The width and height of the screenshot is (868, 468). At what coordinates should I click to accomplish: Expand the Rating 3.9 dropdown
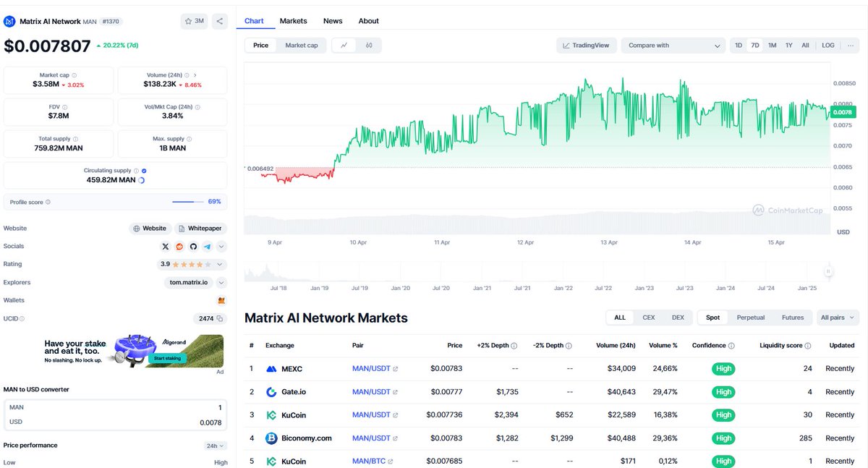(x=193, y=265)
